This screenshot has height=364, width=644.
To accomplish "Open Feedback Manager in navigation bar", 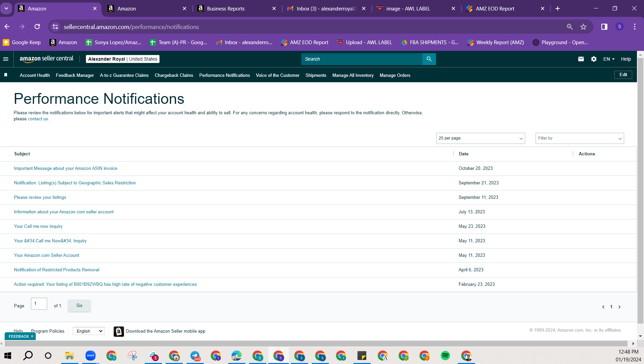I will point(75,75).
